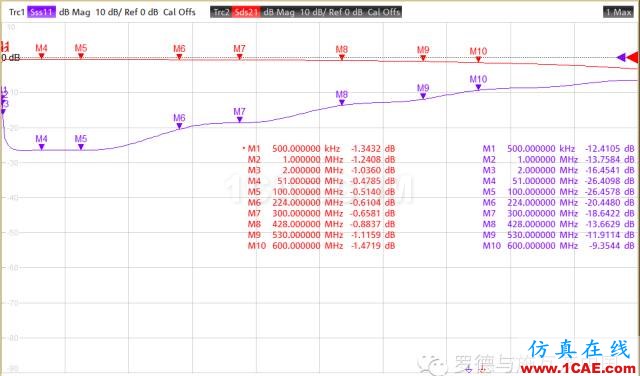
Task: Click red marker M10 on Sds21 trace
Action: click(478, 60)
